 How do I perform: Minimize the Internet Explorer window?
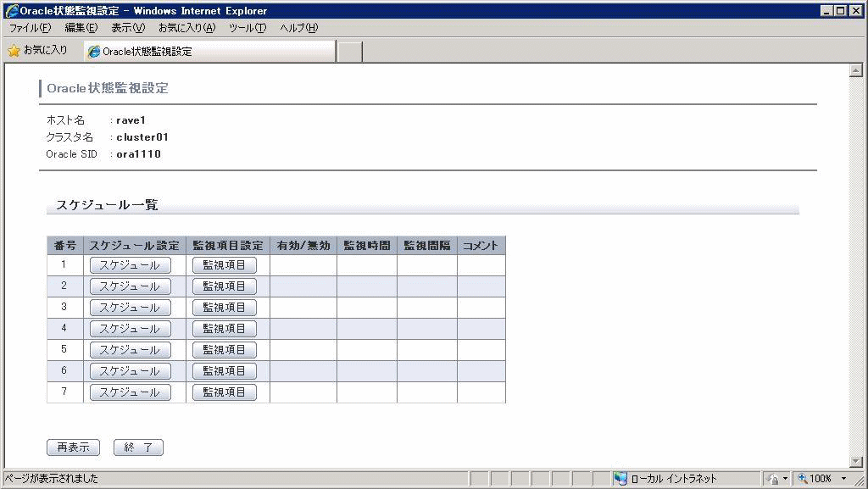click(x=826, y=10)
